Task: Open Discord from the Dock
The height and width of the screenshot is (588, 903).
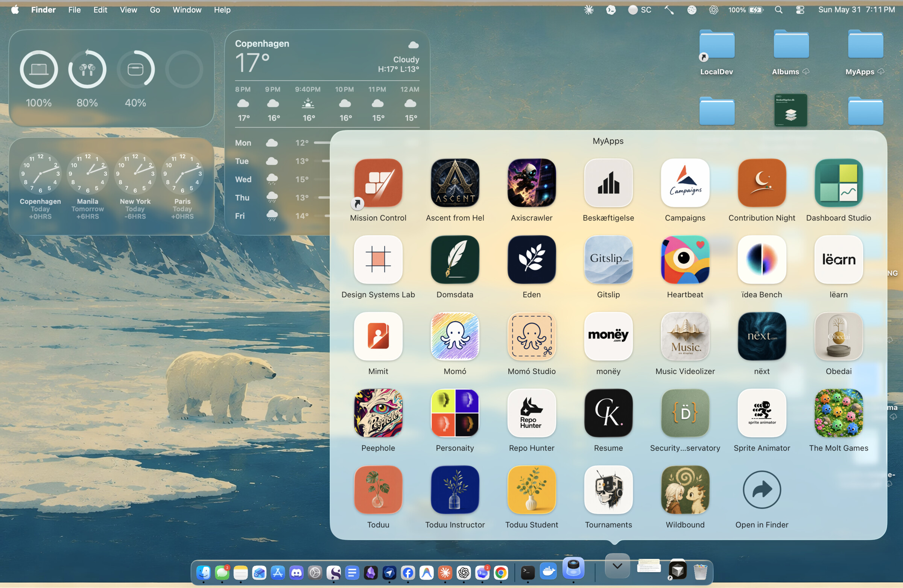Action: tap(296, 573)
